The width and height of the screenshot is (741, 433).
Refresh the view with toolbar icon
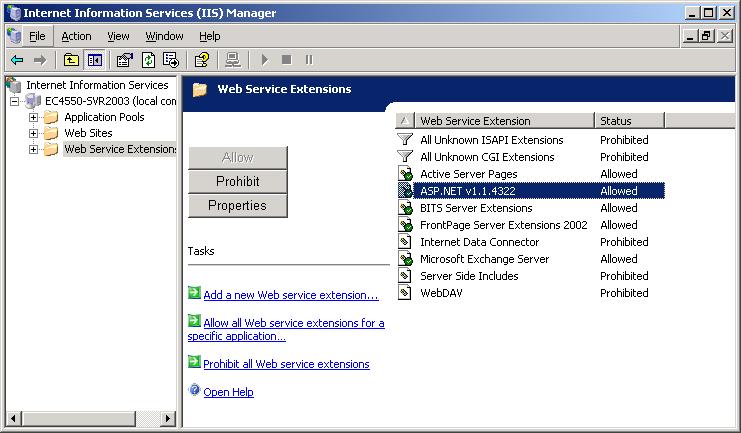coord(148,60)
